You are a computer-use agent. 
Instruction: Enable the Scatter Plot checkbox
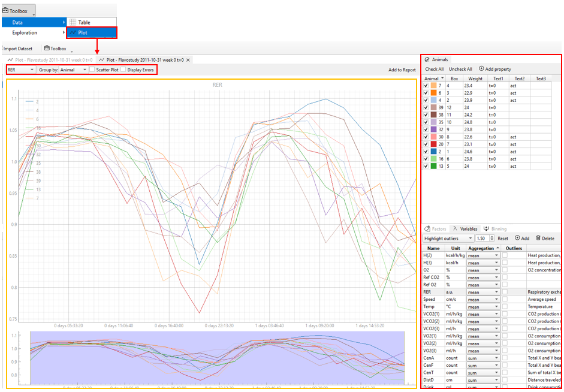94,70
